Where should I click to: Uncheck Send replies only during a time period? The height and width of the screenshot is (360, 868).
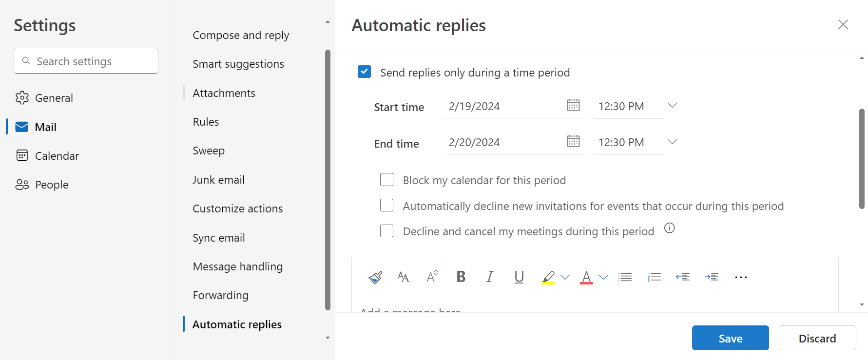pyautogui.click(x=364, y=72)
